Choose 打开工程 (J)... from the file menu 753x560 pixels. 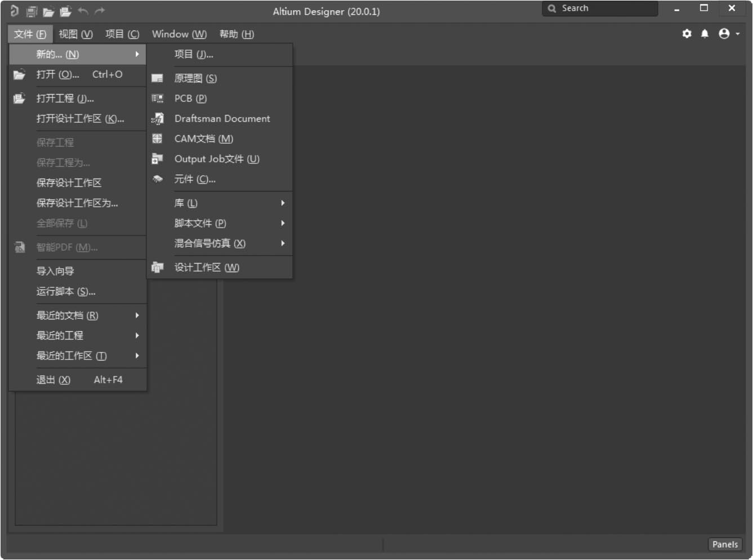pyautogui.click(x=78, y=99)
